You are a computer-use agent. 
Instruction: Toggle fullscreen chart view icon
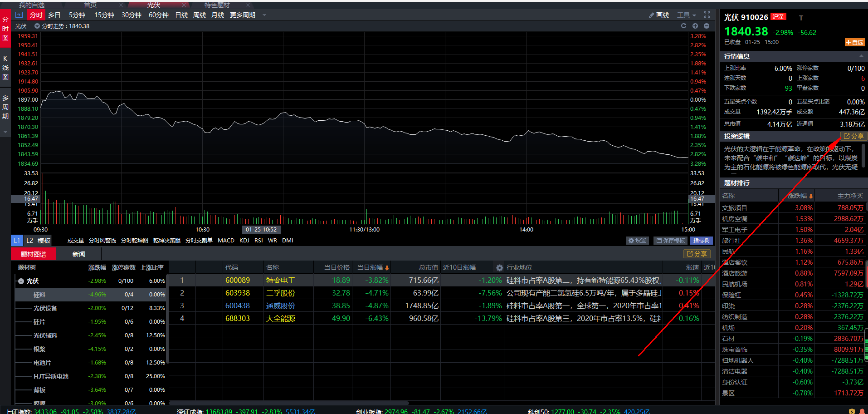click(x=707, y=15)
